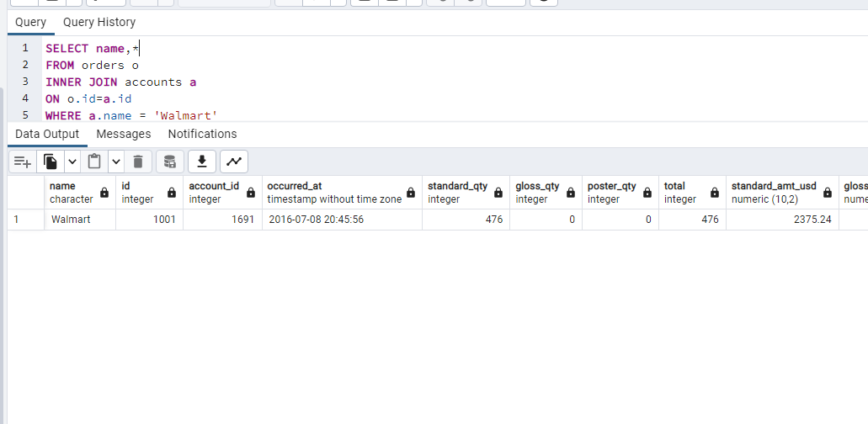Click the account_id column header
Viewport: 868px width, 424px height.
pyautogui.click(x=222, y=193)
